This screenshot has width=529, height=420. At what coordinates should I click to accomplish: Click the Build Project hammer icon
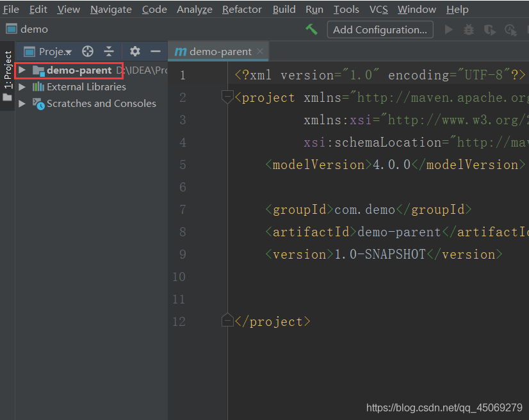point(312,29)
